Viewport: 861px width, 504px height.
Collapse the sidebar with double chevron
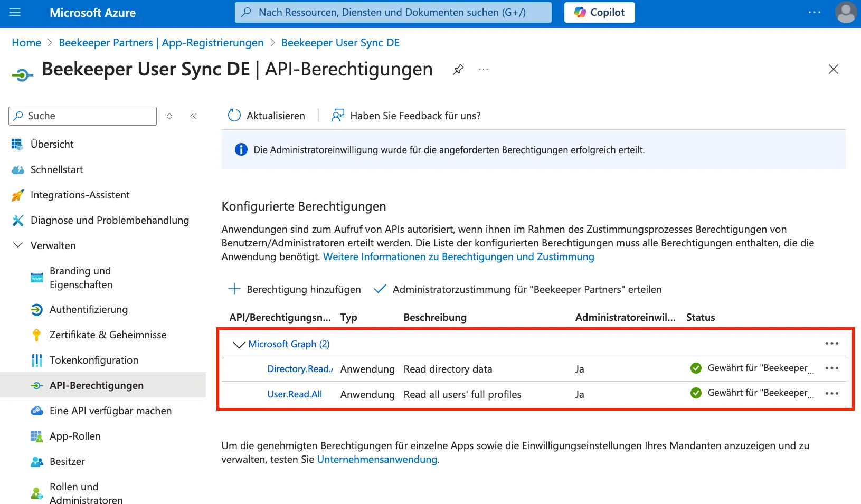[x=193, y=116]
